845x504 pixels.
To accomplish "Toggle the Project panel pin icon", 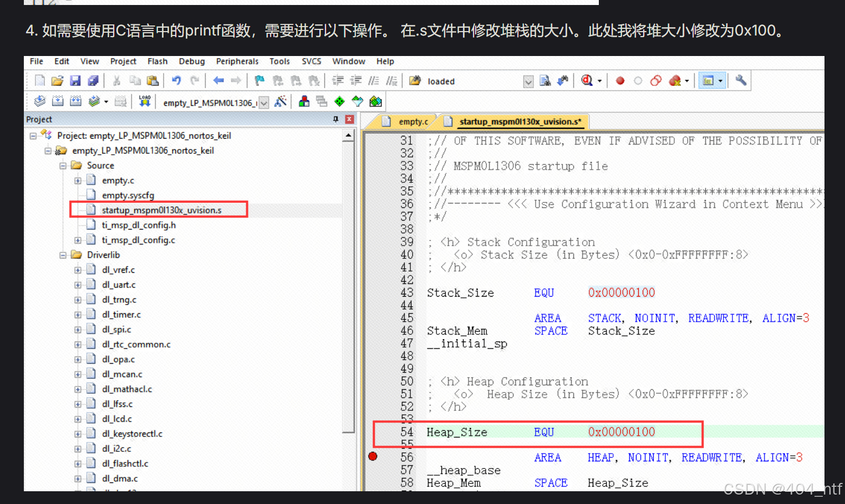I will (x=335, y=119).
